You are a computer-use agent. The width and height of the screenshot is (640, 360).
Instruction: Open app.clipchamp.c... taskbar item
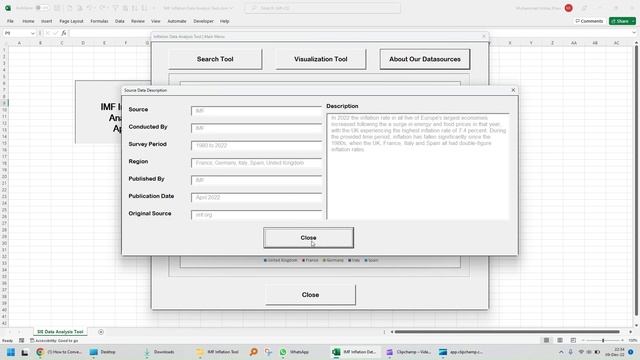pos(461,352)
